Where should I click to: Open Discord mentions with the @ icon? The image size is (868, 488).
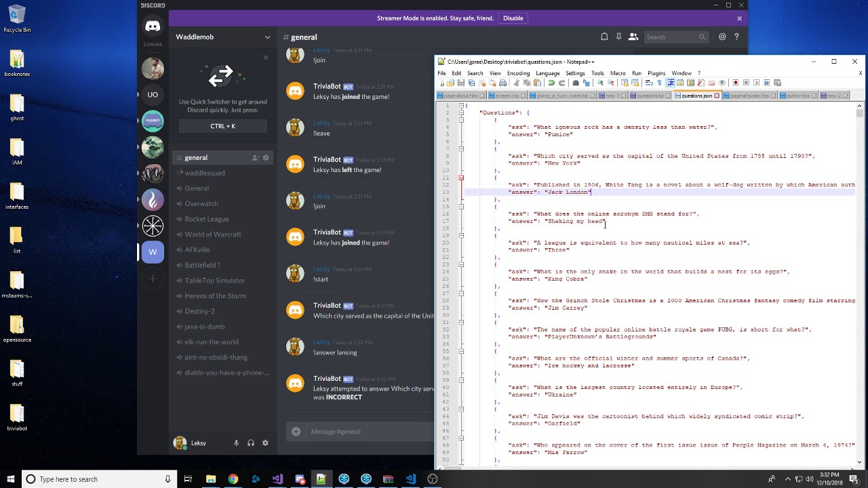[x=722, y=37]
